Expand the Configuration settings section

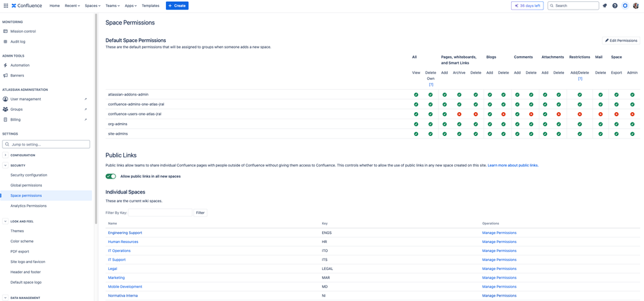(5, 155)
